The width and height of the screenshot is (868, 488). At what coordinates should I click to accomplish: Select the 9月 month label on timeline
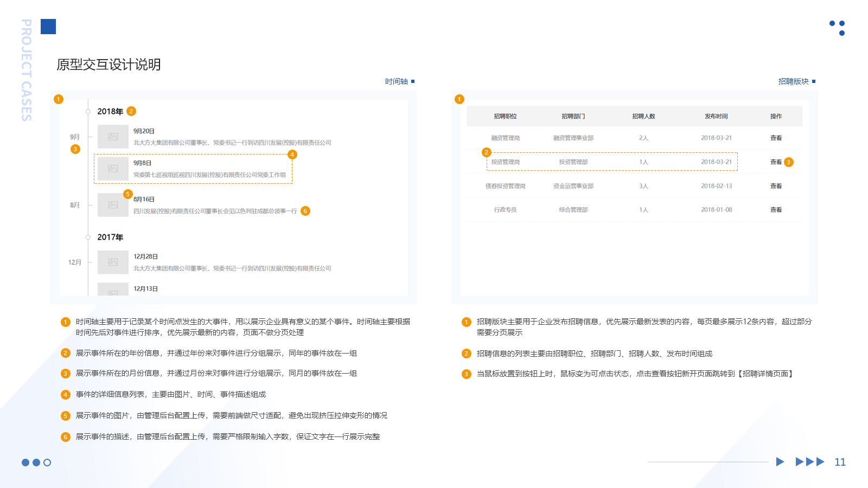(75, 137)
